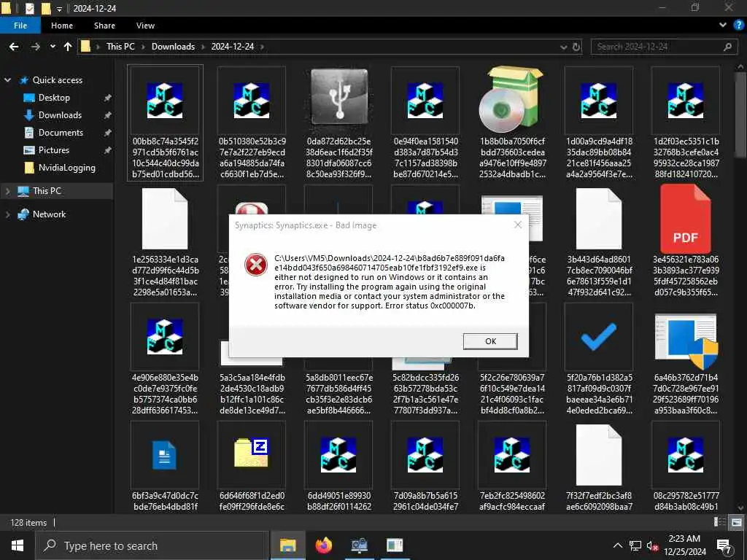The image size is (747, 560).
Task: Open Desktop in Quick access
Action: pyautogui.click(x=54, y=98)
